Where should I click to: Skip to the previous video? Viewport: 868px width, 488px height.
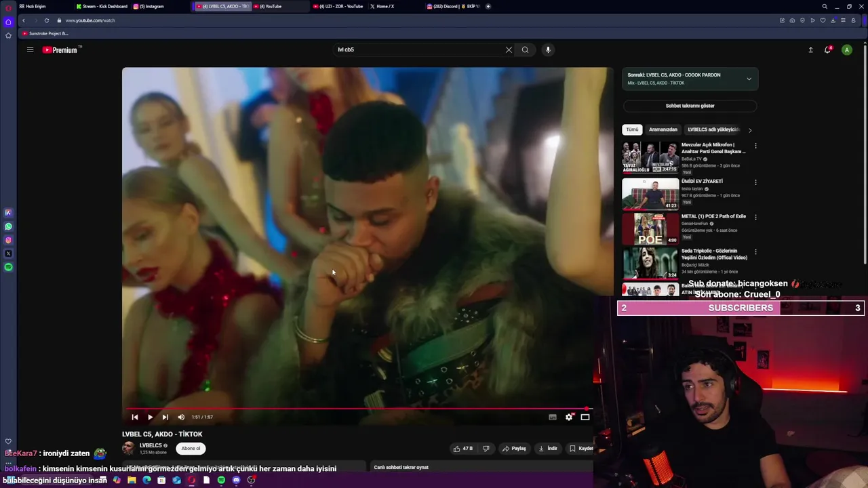click(135, 417)
